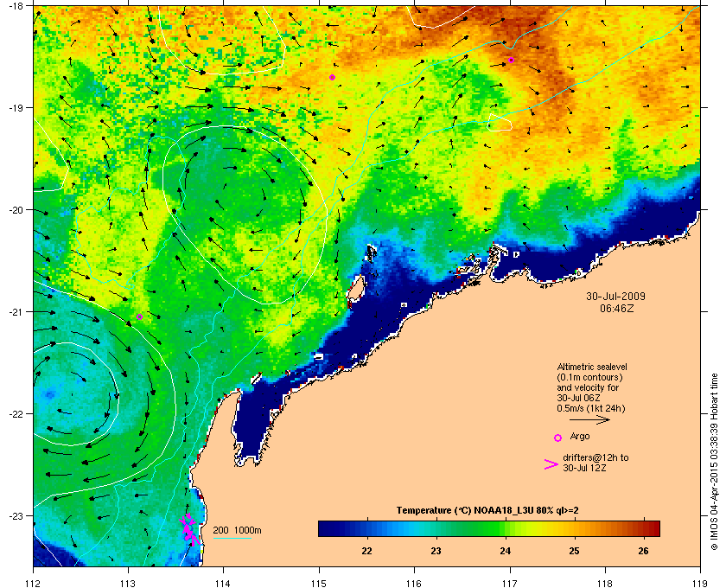Click the latitude axis label -20
The width and height of the screenshot is (726, 588).
(x=16, y=209)
